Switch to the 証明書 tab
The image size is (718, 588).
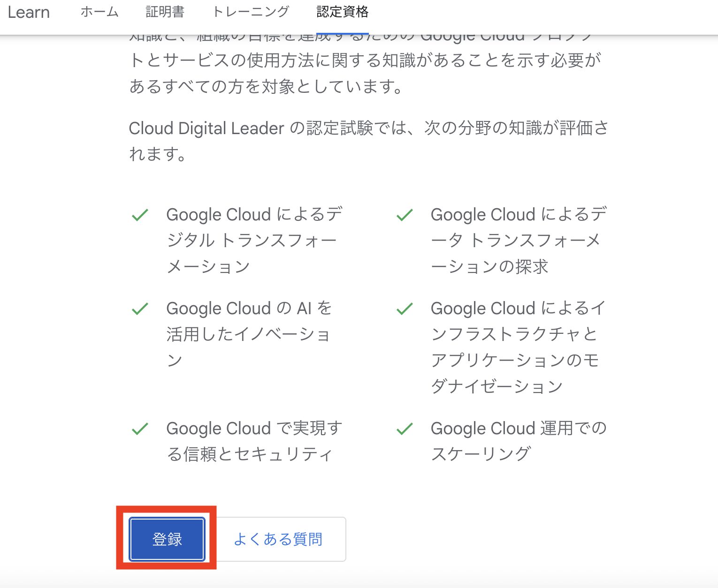tap(165, 12)
